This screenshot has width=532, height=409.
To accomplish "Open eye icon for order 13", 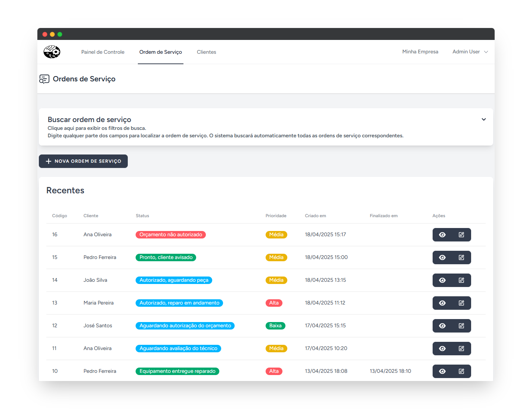I will click(x=442, y=303).
